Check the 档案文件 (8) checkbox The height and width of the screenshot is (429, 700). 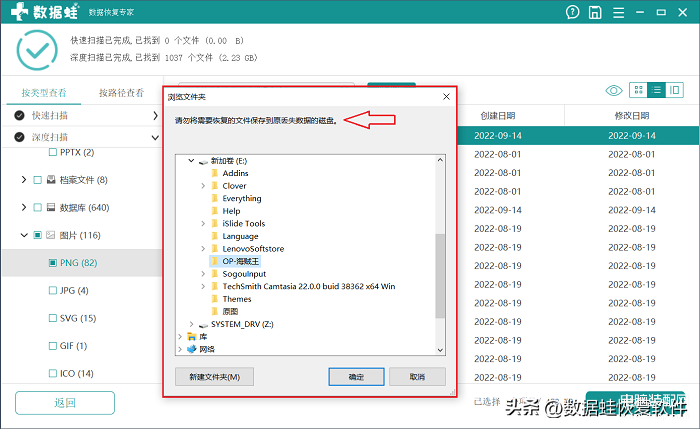point(38,180)
